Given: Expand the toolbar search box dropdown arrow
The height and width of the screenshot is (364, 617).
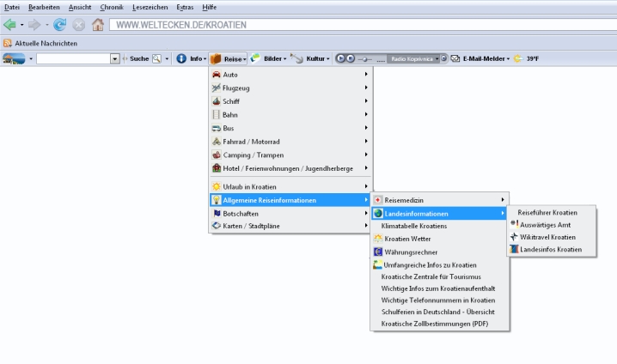Looking at the screenshot, I should [115, 59].
